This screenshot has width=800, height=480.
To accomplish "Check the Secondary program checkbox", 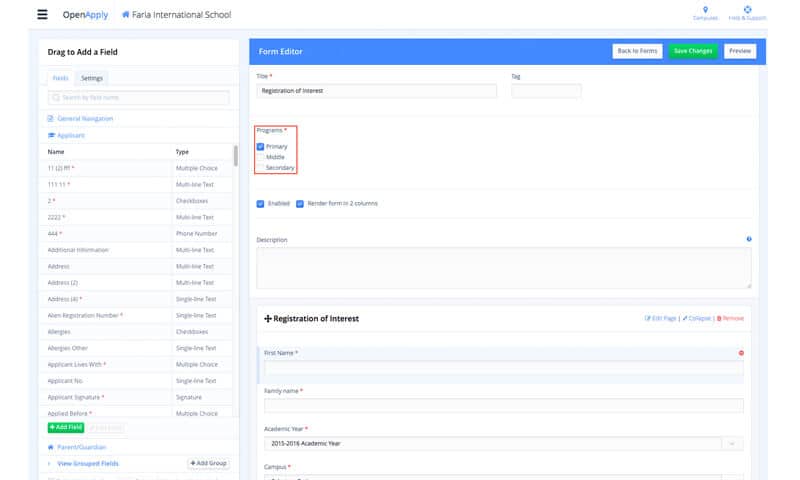I will click(x=260, y=168).
